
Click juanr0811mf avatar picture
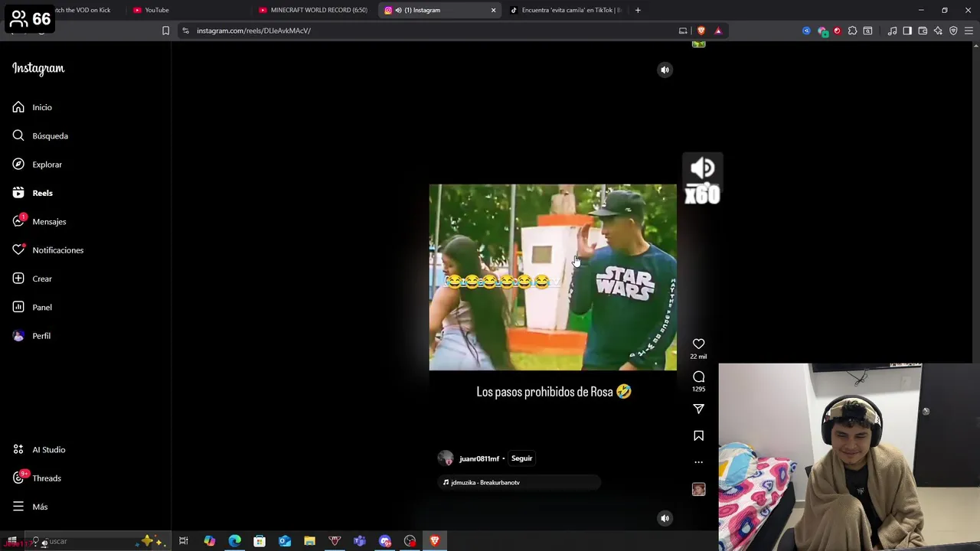[446, 458]
